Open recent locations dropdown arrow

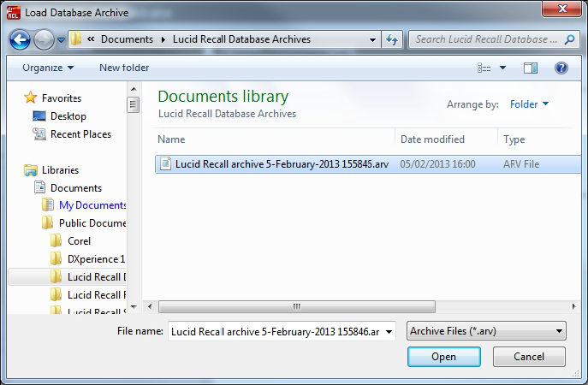(x=61, y=39)
